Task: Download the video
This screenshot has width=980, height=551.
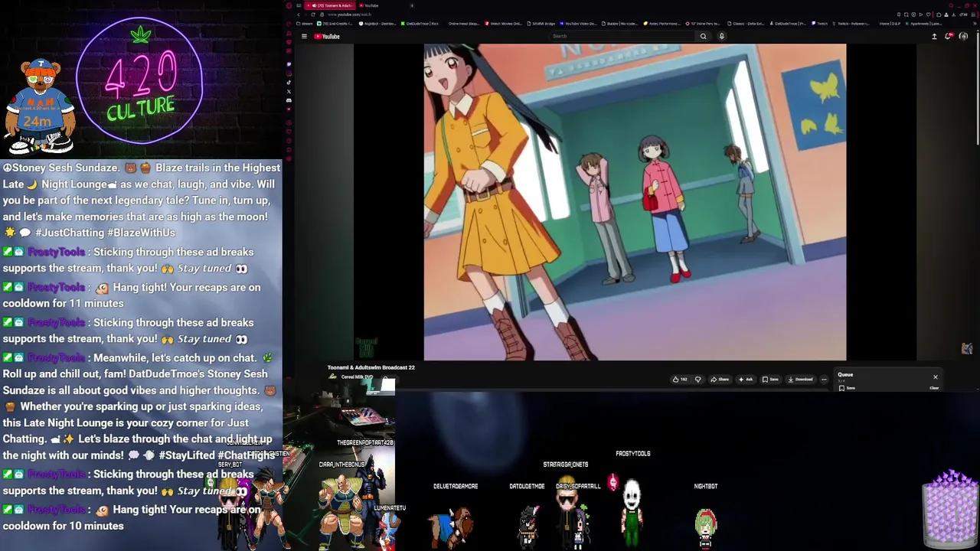Action: pyautogui.click(x=802, y=379)
